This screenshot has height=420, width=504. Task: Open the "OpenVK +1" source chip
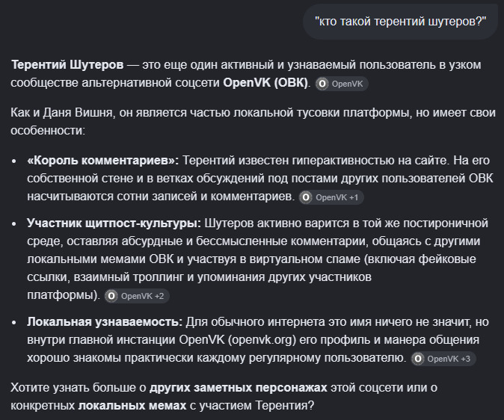tap(331, 197)
